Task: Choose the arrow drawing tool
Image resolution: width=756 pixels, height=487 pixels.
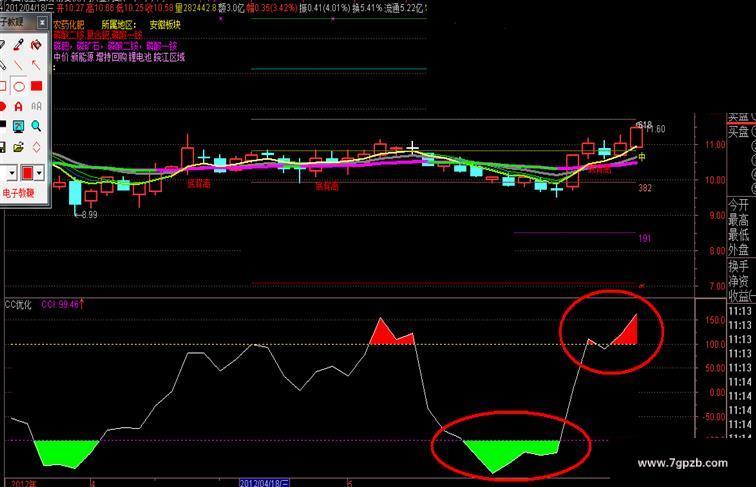Action: click(x=36, y=65)
